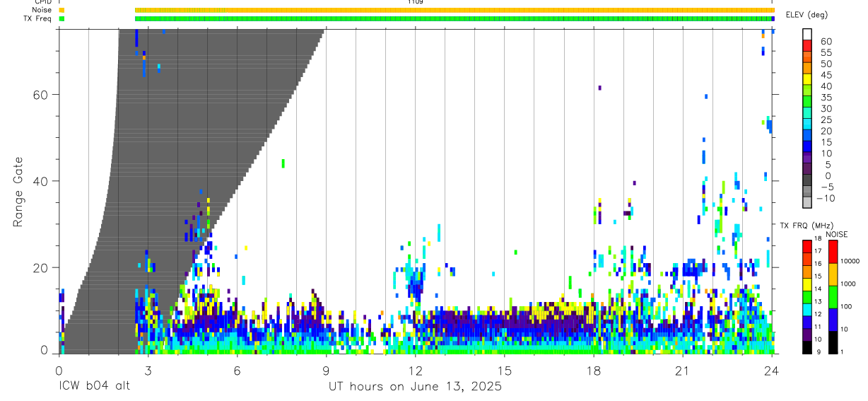The height and width of the screenshot is (401, 868).
Task: Click the ELEV colorbar label '30'
Action: click(826, 109)
